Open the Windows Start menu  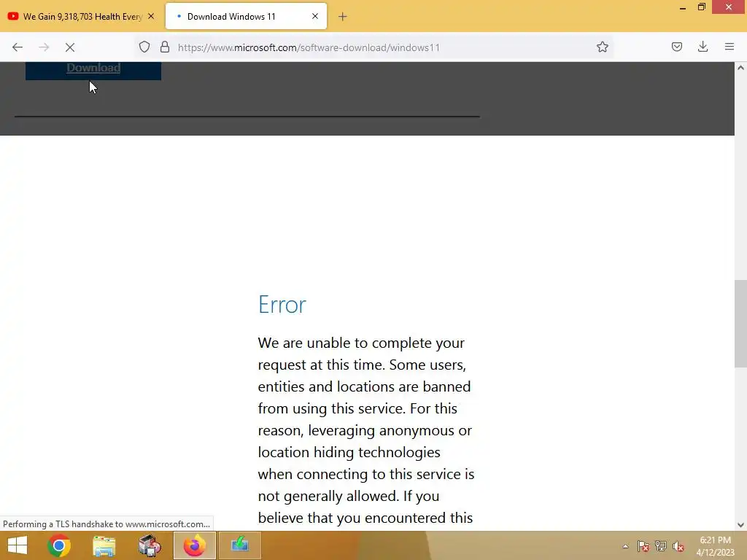(18, 545)
